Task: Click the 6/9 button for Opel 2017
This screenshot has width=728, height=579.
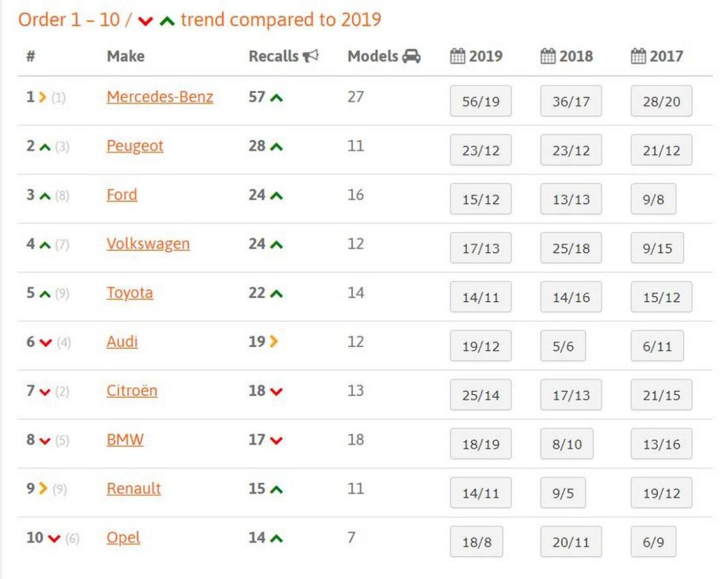Action: 653,543
